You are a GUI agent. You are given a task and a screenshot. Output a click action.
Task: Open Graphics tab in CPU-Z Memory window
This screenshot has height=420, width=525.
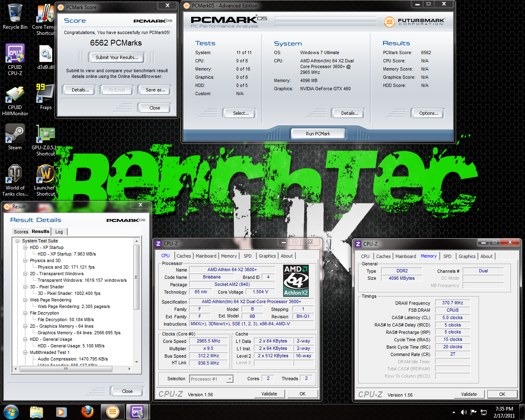point(467,256)
